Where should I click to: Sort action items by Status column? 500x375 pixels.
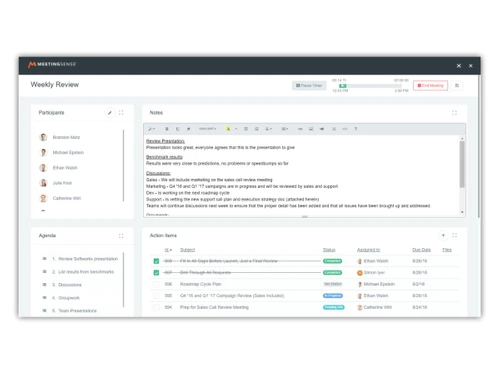[329, 250]
